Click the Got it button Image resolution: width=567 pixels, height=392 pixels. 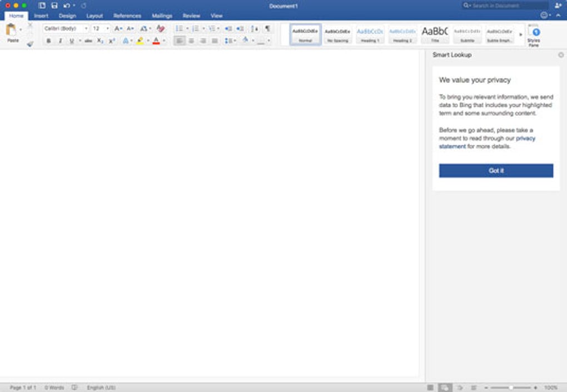point(496,170)
